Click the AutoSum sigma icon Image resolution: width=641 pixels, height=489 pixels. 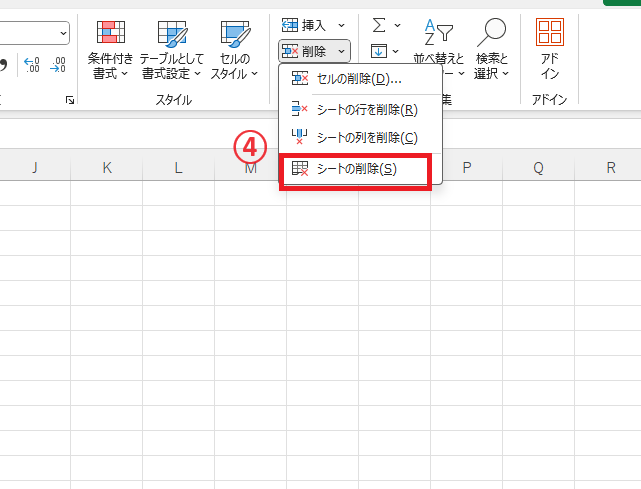pyautogui.click(x=379, y=25)
